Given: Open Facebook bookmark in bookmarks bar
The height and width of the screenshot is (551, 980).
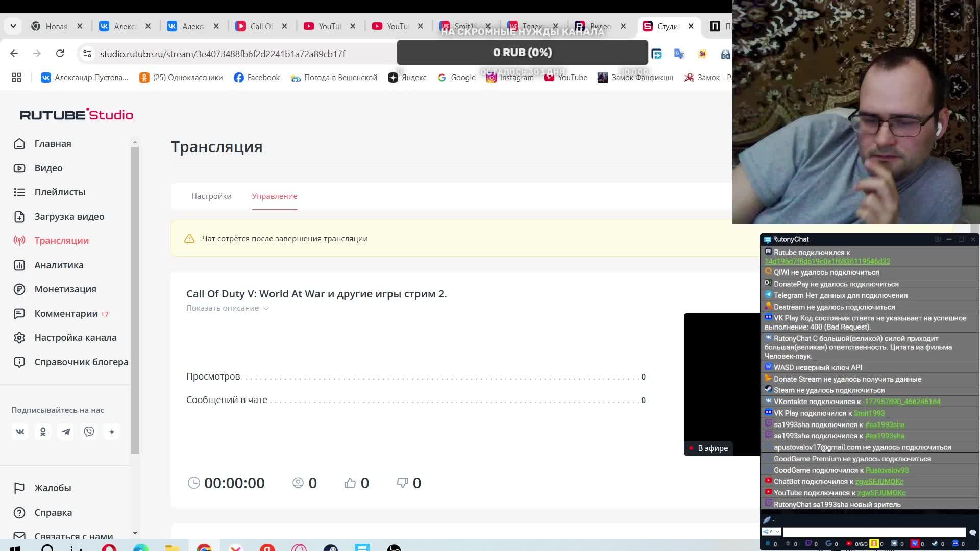Looking at the screenshot, I should pyautogui.click(x=257, y=78).
